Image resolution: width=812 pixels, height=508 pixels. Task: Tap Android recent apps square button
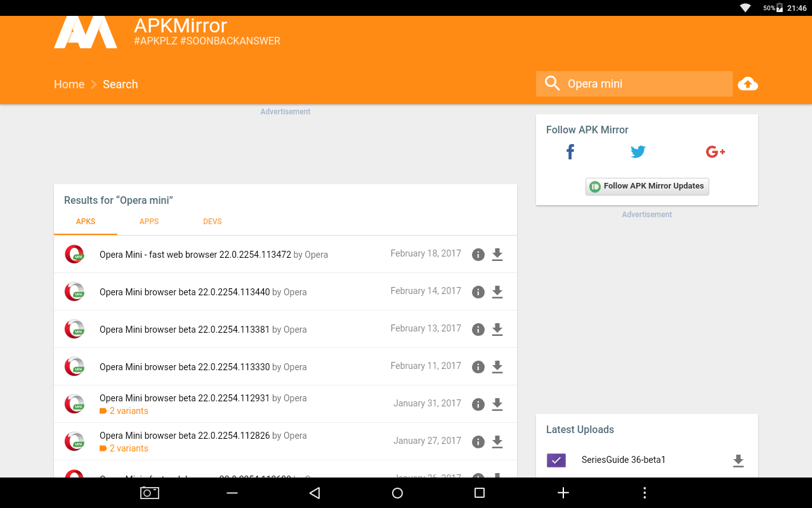pos(480,493)
